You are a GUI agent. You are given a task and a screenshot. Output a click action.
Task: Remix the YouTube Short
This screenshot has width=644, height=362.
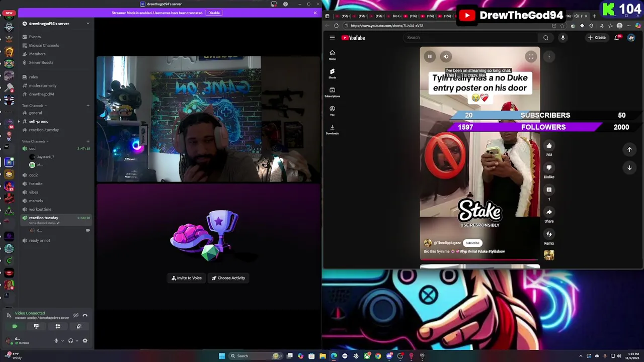tap(549, 234)
